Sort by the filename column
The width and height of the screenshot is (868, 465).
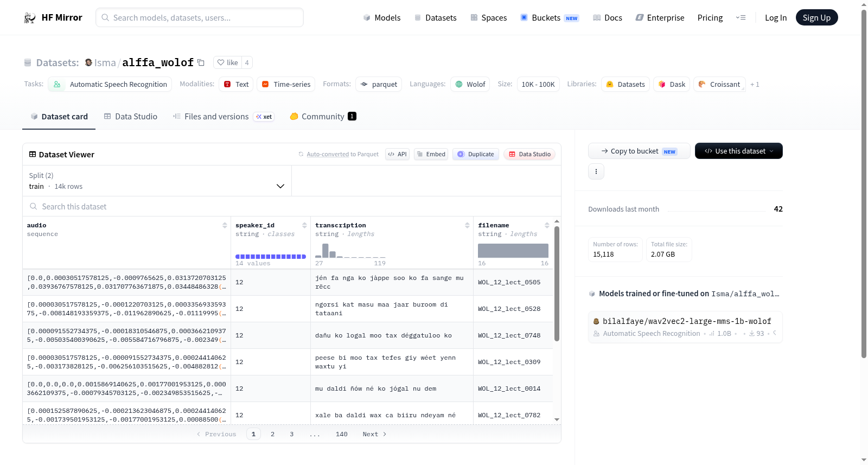click(x=547, y=225)
